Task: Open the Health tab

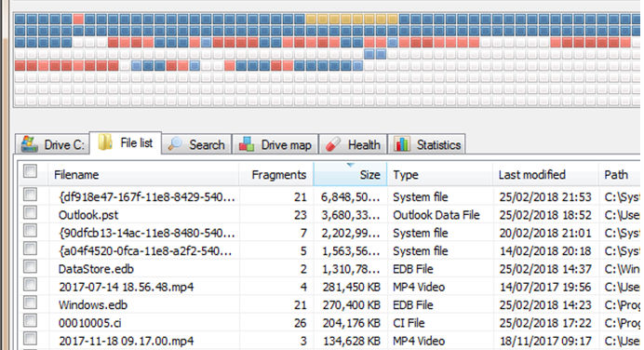Action: pos(354,144)
